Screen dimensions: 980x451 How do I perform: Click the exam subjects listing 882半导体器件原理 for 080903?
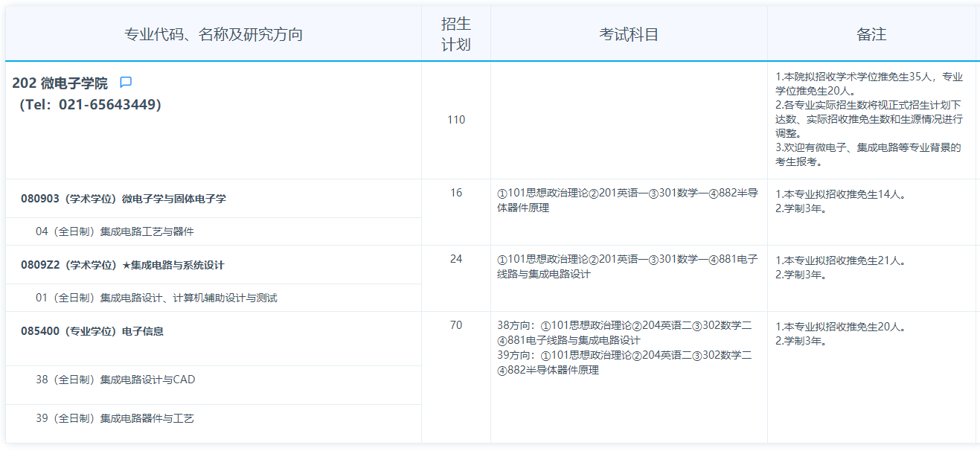[x=627, y=201]
